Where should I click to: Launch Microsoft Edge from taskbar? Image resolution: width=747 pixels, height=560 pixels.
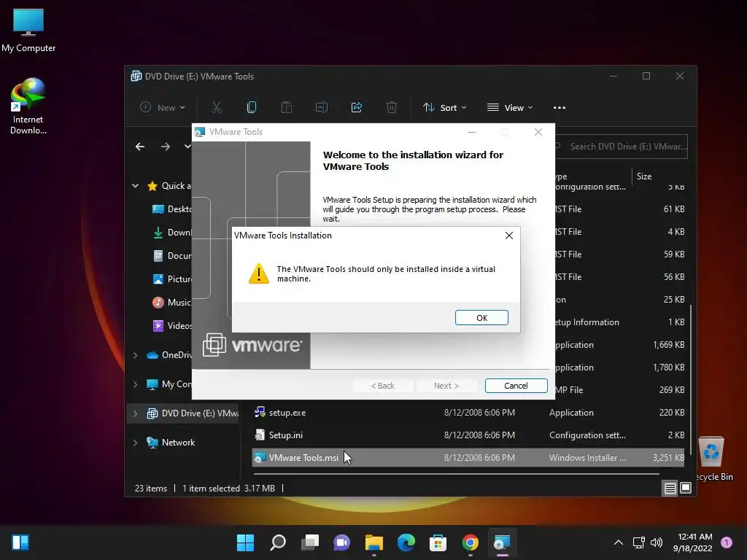click(406, 542)
